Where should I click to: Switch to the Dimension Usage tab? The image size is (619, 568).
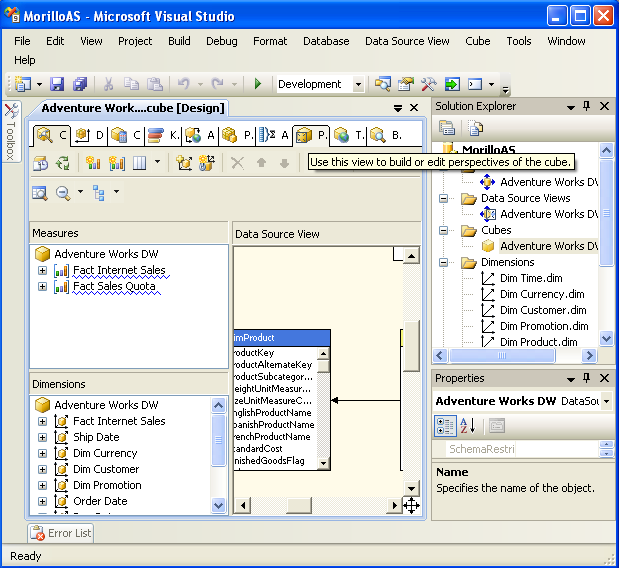click(x=89, y=135)
